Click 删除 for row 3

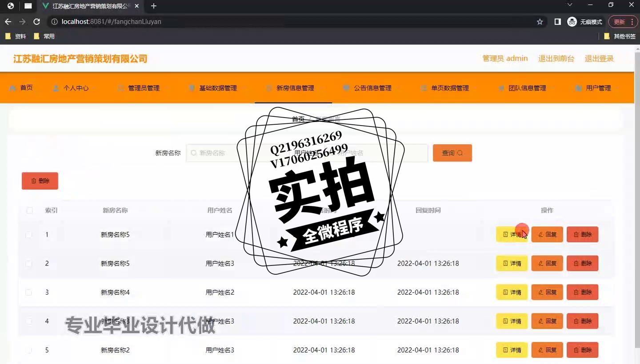583,292
